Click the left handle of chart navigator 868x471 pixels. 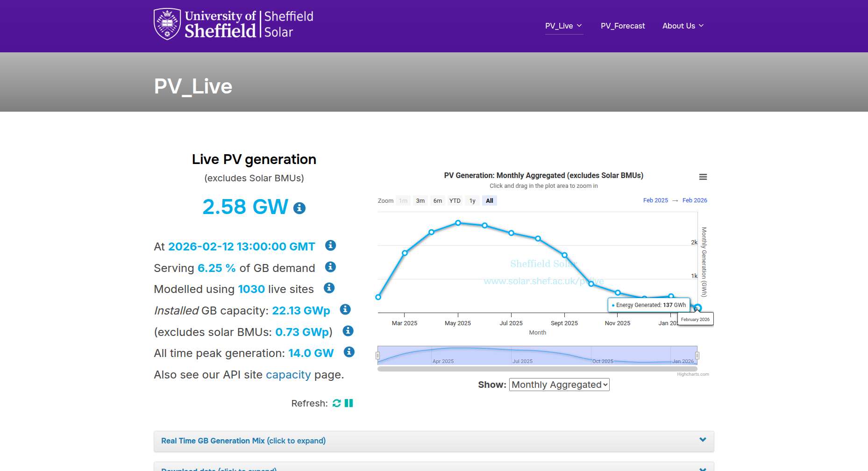(377, 356)
